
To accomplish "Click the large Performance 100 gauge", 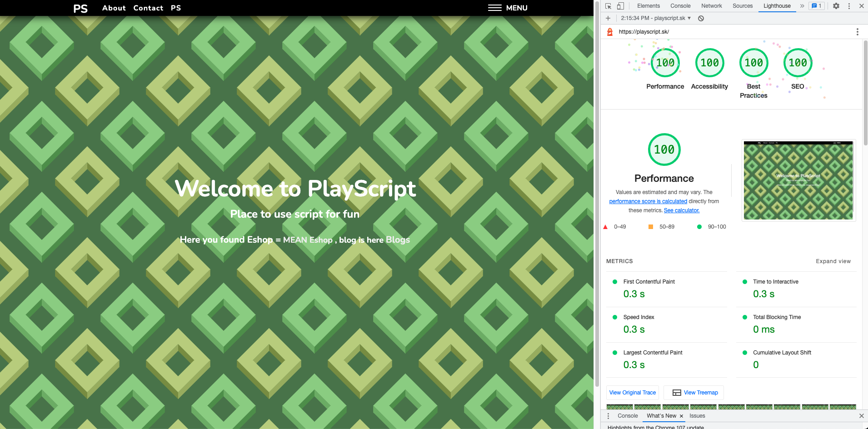I will pos(664,150).
